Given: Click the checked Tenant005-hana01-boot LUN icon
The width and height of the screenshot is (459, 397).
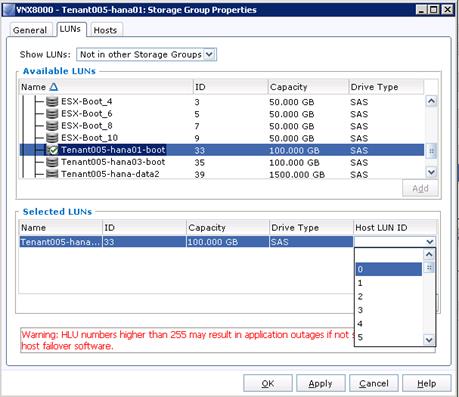Looking at the screenshot, I should point(52,150).
